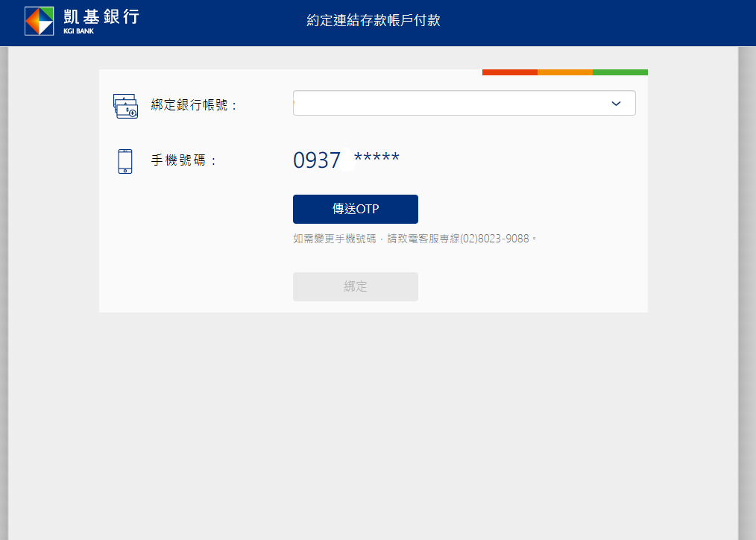Click the 手機號碼 label
Image resolution: width=756 pixels, height=540 pixels.
click(183, 160)
